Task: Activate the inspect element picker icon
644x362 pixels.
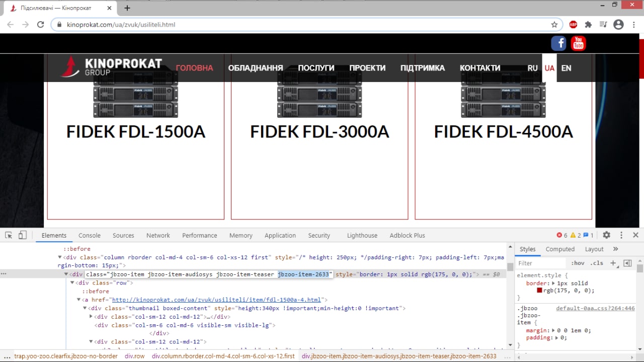Action: 9,235
